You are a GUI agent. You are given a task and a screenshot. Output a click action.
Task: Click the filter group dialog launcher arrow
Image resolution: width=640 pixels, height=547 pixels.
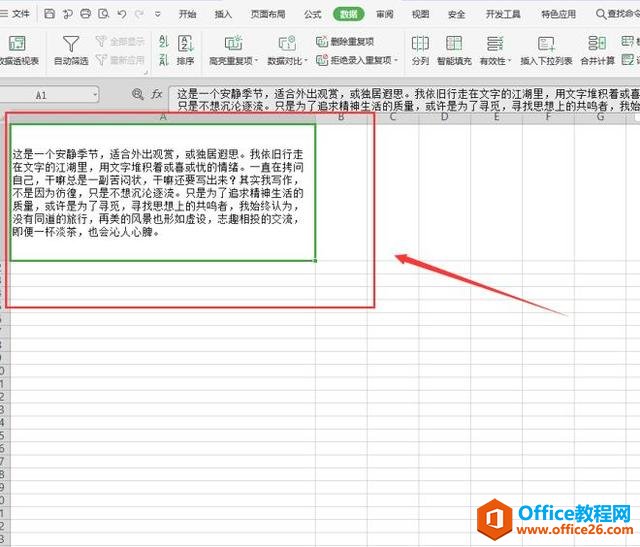tap(146, 72)
